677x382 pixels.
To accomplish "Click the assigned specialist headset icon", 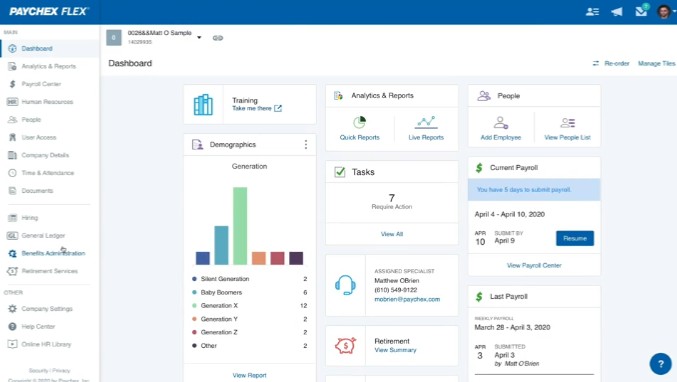I will [x=345, y=285].
